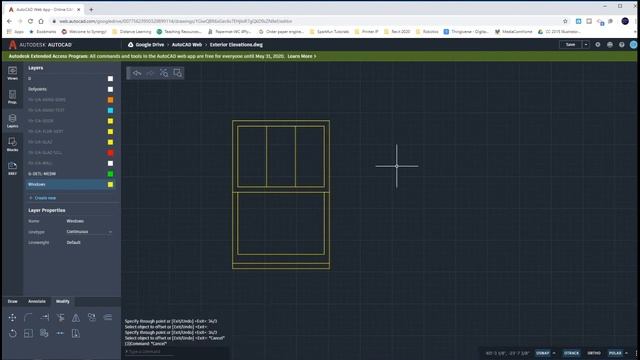The image size is (640, 360).
Task: Select the Copy tool
Action: pyautogui.click(x=92, y=317)
